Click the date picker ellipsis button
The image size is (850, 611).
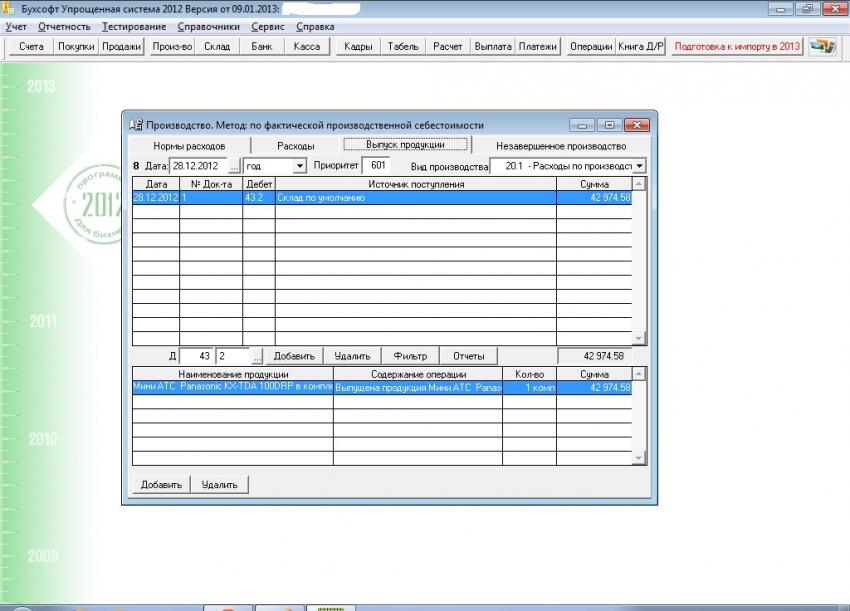[235, 166]
